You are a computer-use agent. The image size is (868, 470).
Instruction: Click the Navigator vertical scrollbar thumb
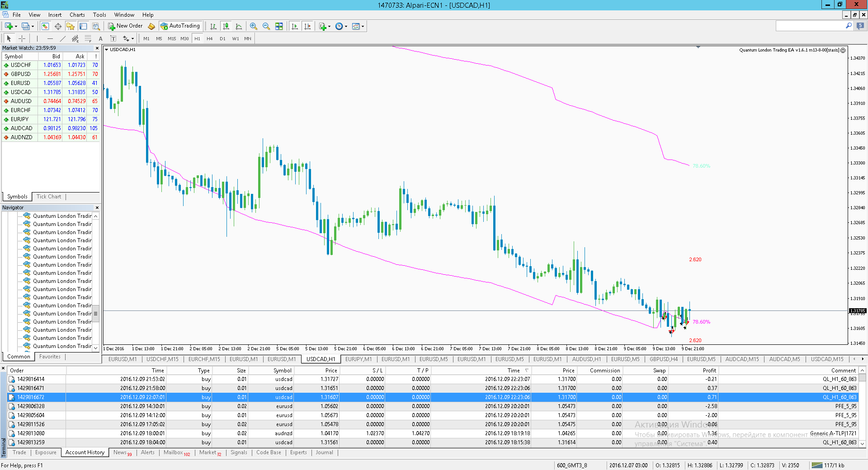[95, 314]
